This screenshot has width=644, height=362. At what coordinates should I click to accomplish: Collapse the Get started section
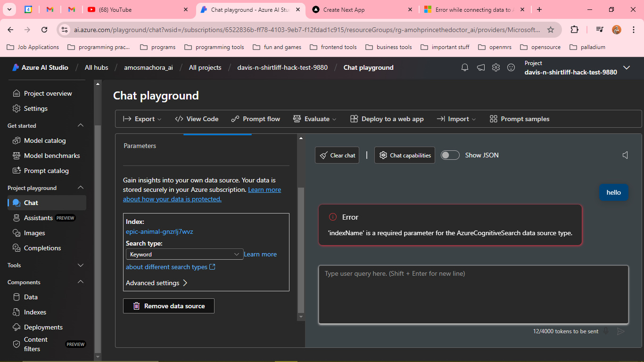pos(81,125)
